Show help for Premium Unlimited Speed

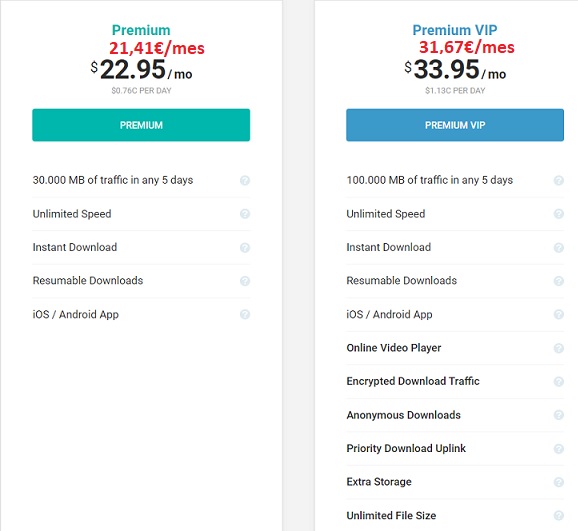point(245,214)
